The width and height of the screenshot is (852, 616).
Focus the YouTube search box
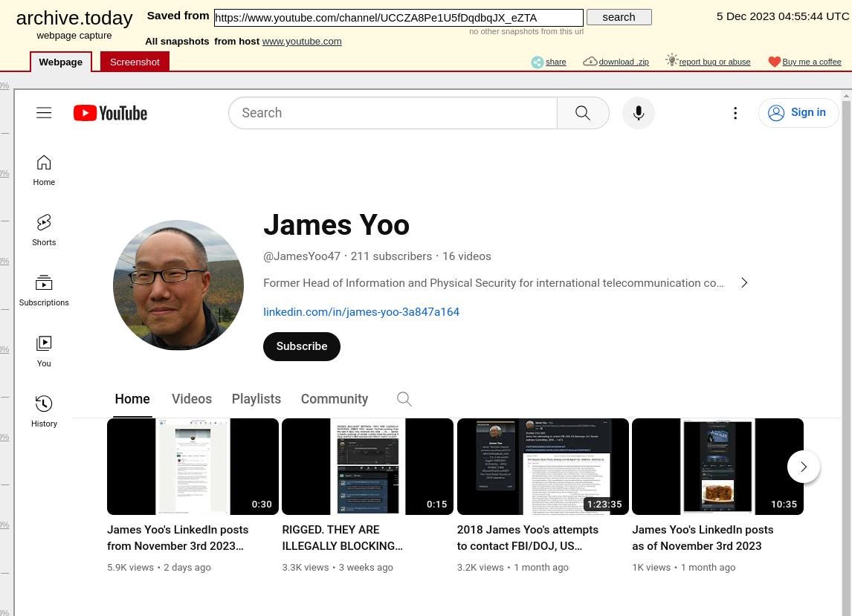(x=393, y=113)
